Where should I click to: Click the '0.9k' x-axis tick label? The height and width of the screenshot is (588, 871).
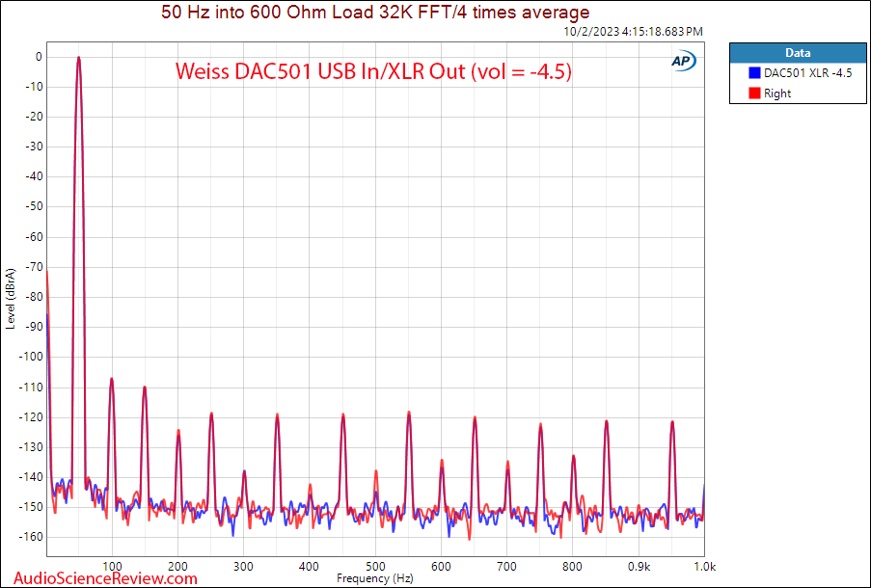click(639, 567)
